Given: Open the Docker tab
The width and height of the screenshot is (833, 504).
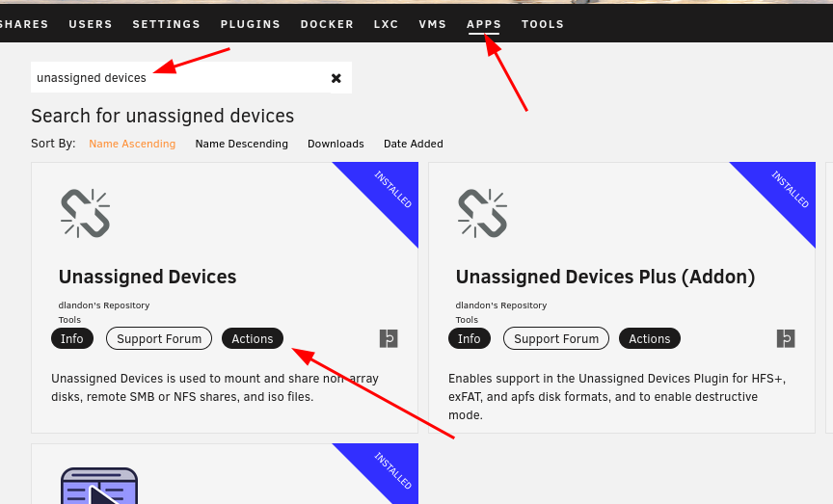Looking at the screenshot, I should pos(327,24).
